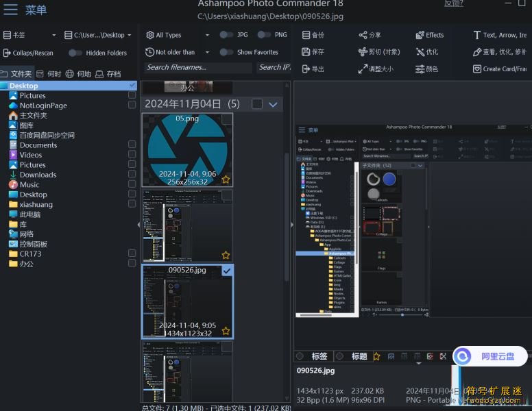532x411 pixels.
Task: Click the Search IPTC input field
Action: coord(274,67)
